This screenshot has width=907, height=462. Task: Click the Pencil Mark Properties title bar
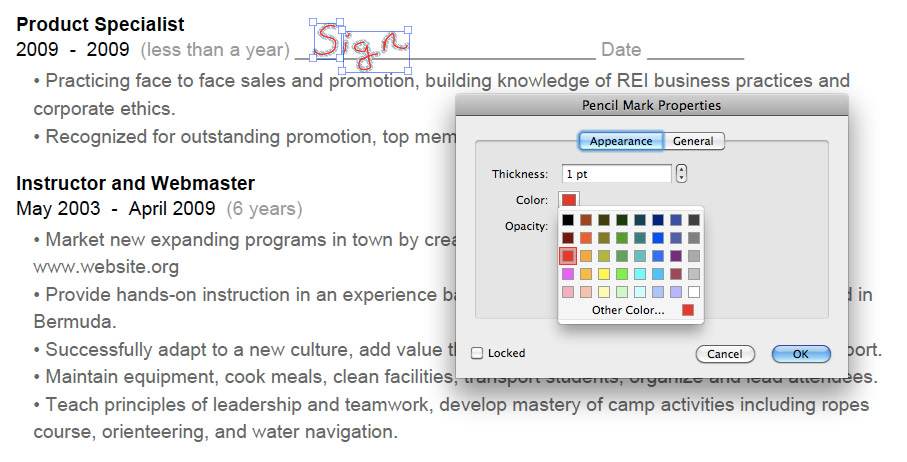click(x=651, y=105)
